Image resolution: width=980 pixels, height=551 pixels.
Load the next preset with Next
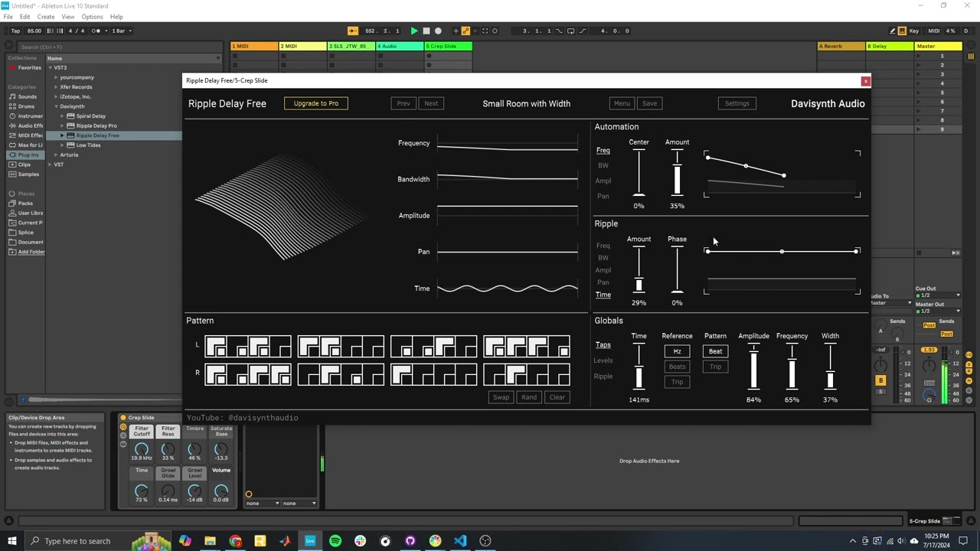pos(431,103)
